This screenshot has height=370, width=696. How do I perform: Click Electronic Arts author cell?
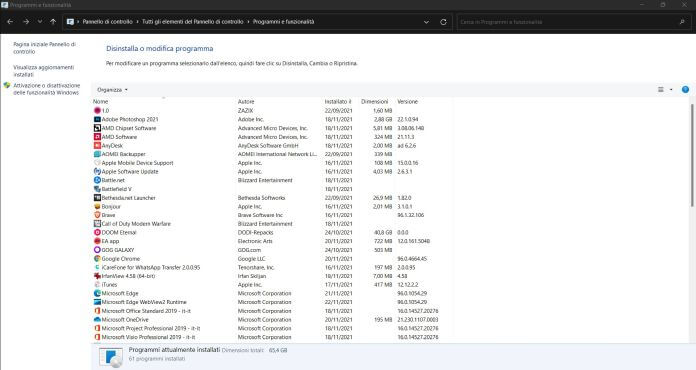[x=255, y=241]
